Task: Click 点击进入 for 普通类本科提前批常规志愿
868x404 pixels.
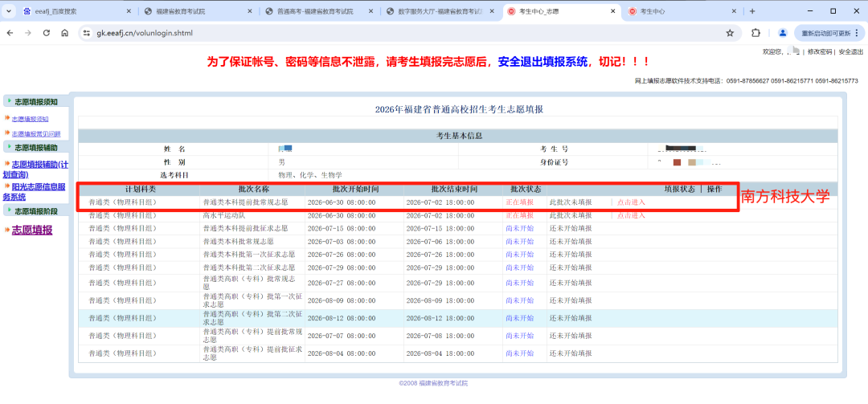Action: tap(631, 202)
